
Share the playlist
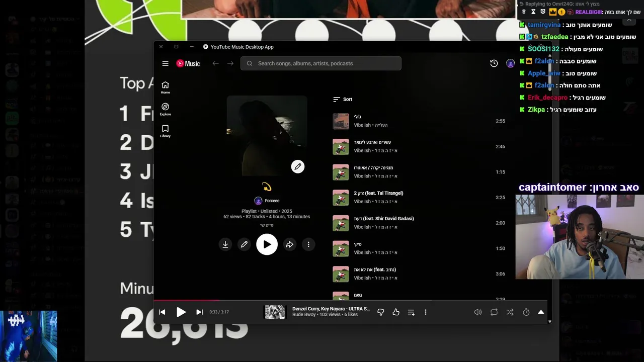point(290,244)
